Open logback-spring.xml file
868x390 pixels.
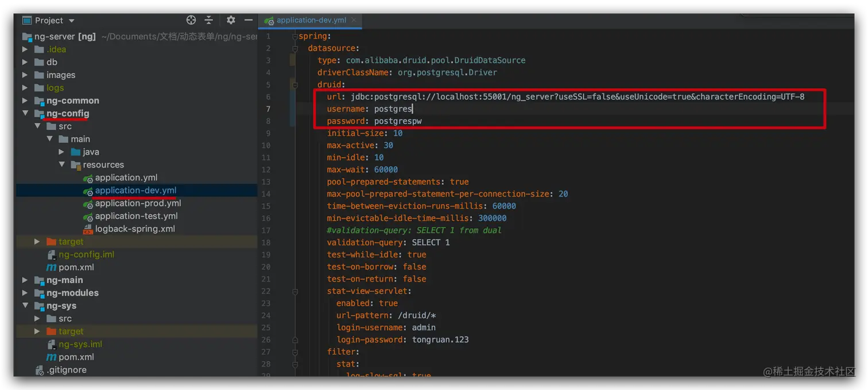[x=135, y=229]
